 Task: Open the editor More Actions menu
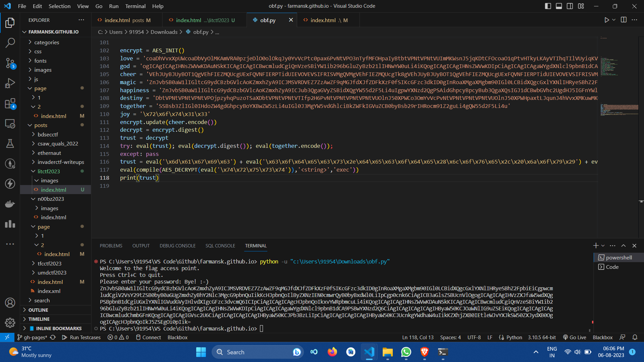(x=634, y=20)
